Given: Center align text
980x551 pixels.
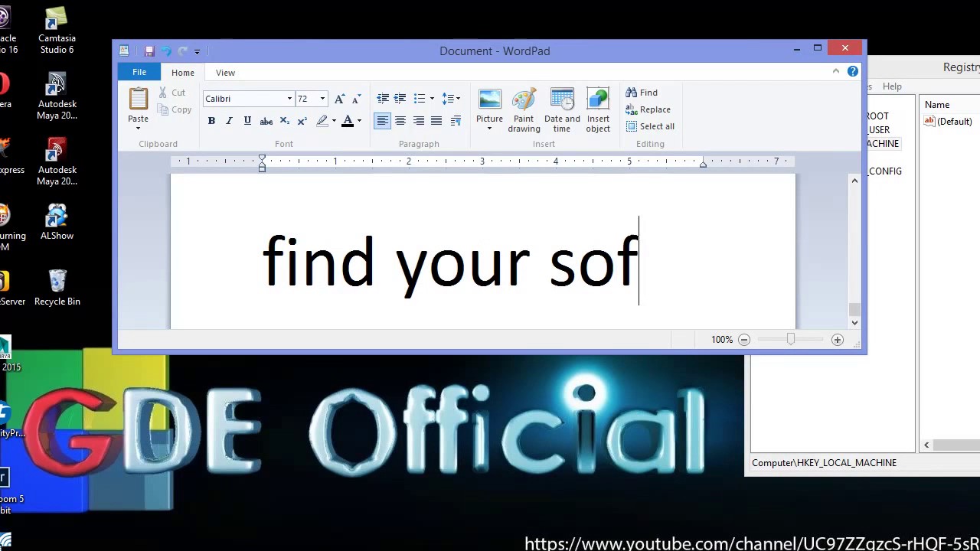Looking at the screenshot, I should tap(400, 121).
